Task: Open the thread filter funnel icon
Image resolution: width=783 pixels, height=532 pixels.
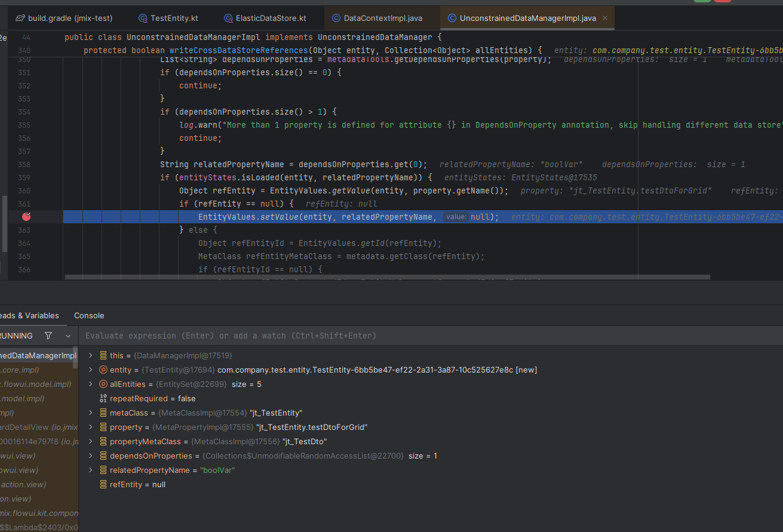Action: pyautogui.click(x=48, y=336)
